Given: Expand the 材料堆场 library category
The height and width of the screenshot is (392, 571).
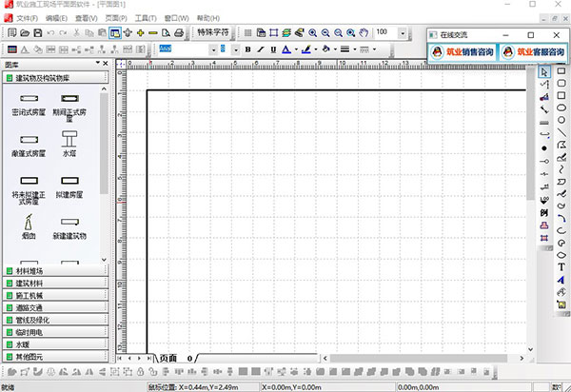Looking at the screenshot, I should 55,271.
